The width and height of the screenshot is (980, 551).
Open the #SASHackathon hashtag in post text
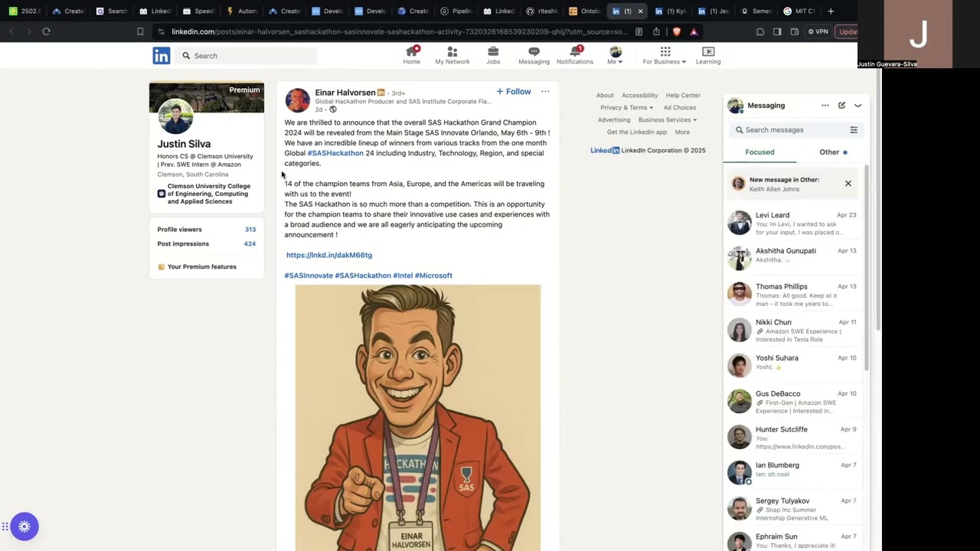point(335,153)
